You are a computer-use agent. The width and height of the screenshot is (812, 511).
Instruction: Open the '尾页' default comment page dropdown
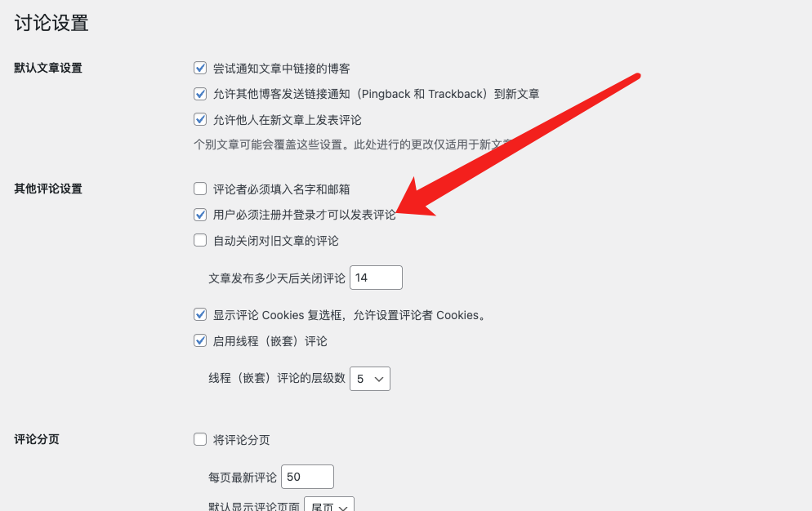[329, 504]
